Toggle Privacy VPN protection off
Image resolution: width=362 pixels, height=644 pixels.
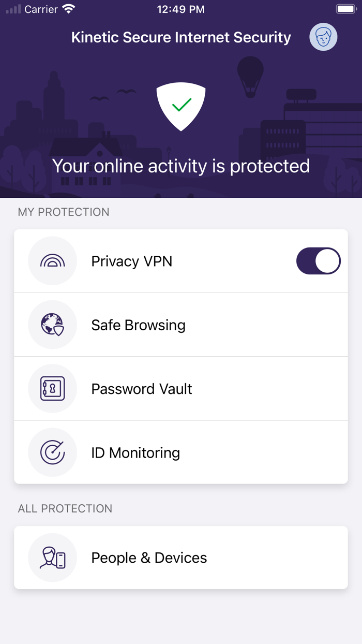pyautogui.click(x=318, y=261)
